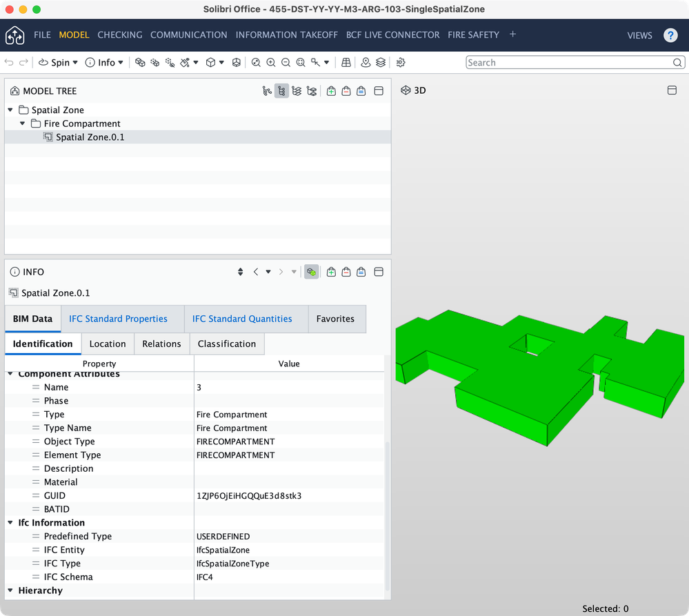Image resolution: width=689 pixels, height=616 pixels.
Task: Maximize the INFO panel window icon
Action: pyautogui.click(x=379, y=272)
